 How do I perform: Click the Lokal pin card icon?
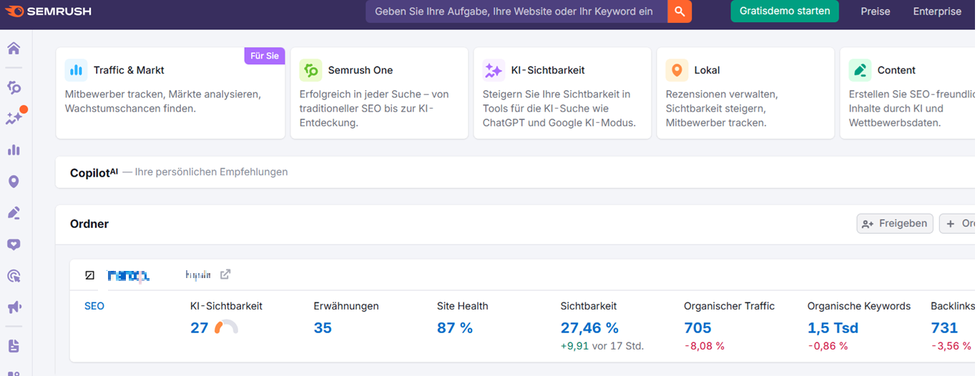677,70
